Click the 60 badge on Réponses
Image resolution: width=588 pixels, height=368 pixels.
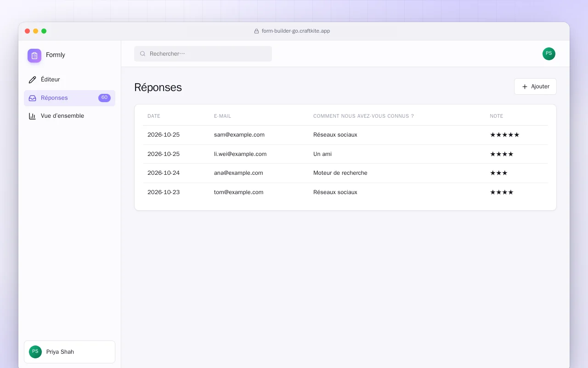[104, 98]
